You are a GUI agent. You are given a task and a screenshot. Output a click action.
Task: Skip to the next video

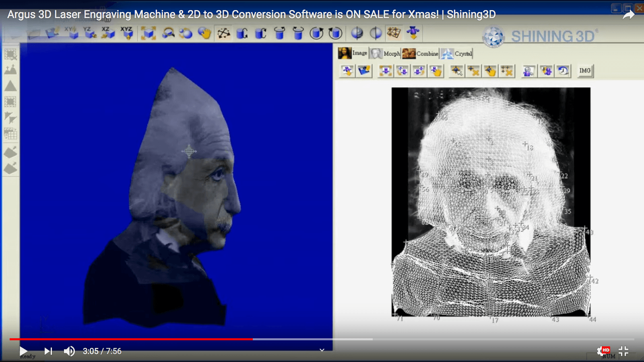pos(48,351)
